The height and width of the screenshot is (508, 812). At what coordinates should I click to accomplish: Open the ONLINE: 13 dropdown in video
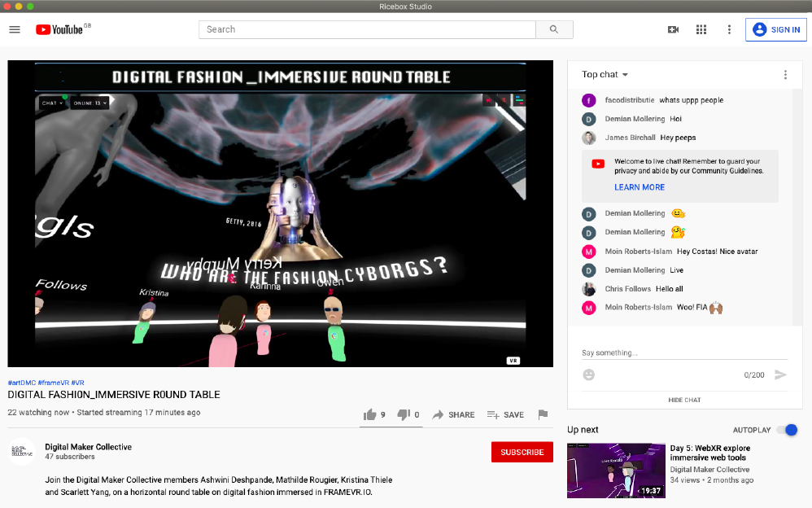(x=89, y=103)
